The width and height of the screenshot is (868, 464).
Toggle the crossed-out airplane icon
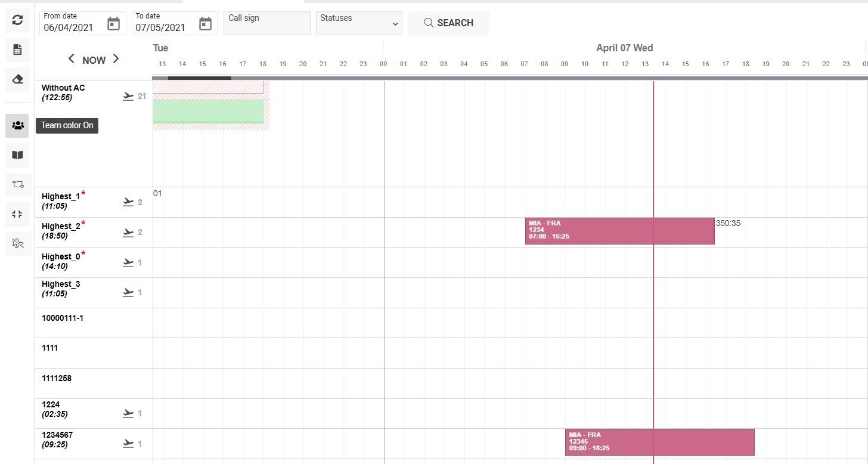[x=17, y=243]
